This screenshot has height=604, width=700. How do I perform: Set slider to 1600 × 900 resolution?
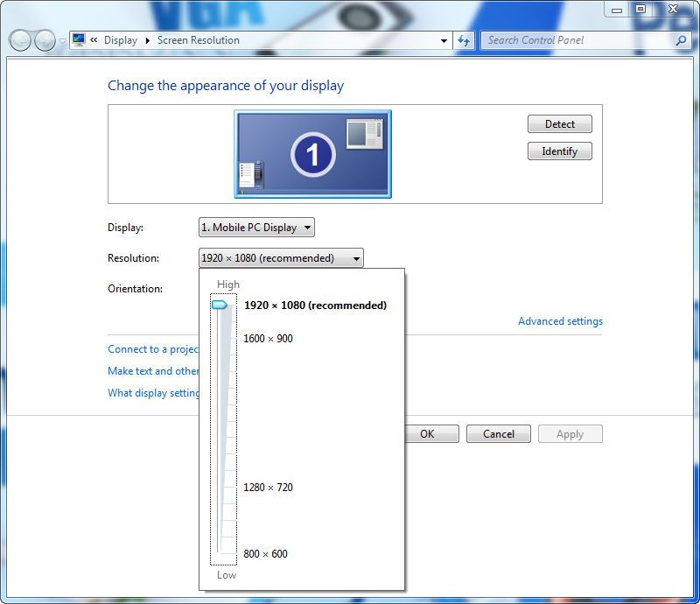tap(224, 339)
